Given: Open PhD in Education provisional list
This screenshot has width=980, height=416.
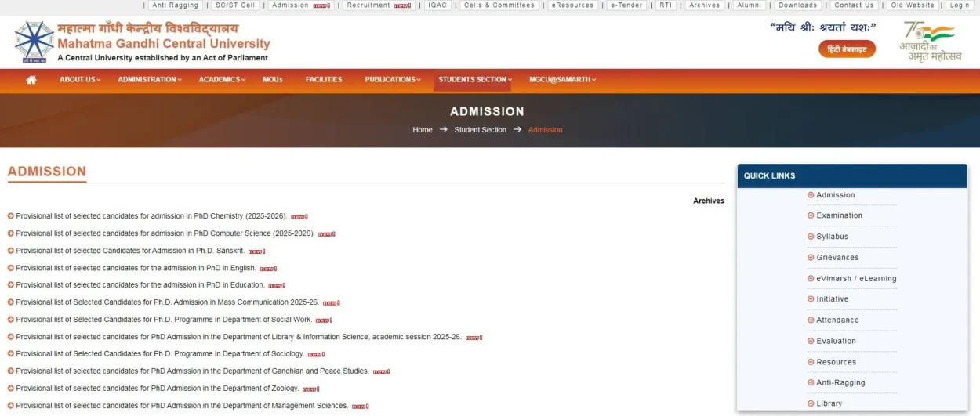Looking at the screenshot, I should coord(140,285).
